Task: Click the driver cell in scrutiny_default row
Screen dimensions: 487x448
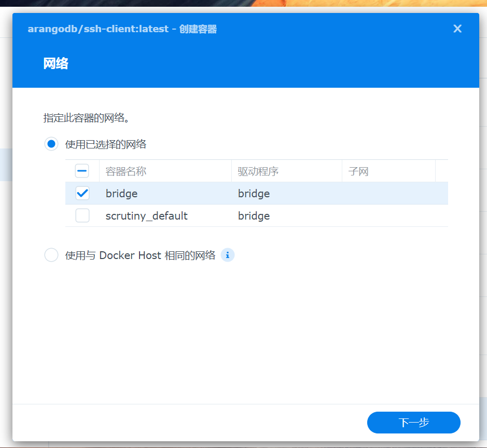Action: [254, 216]
